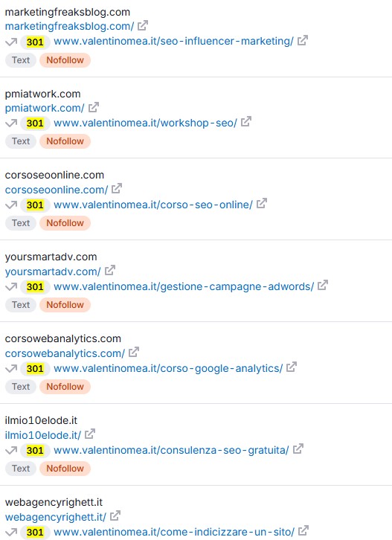Click external icon after seo-influencer-marketing URL
The width and height of the screenshot is (392, 540).
click(x=303, y=41)
